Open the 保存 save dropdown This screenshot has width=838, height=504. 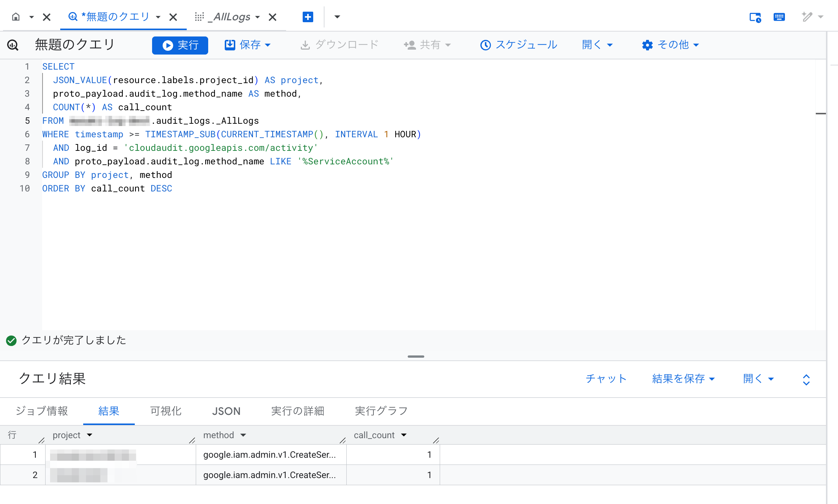(248, 45)
